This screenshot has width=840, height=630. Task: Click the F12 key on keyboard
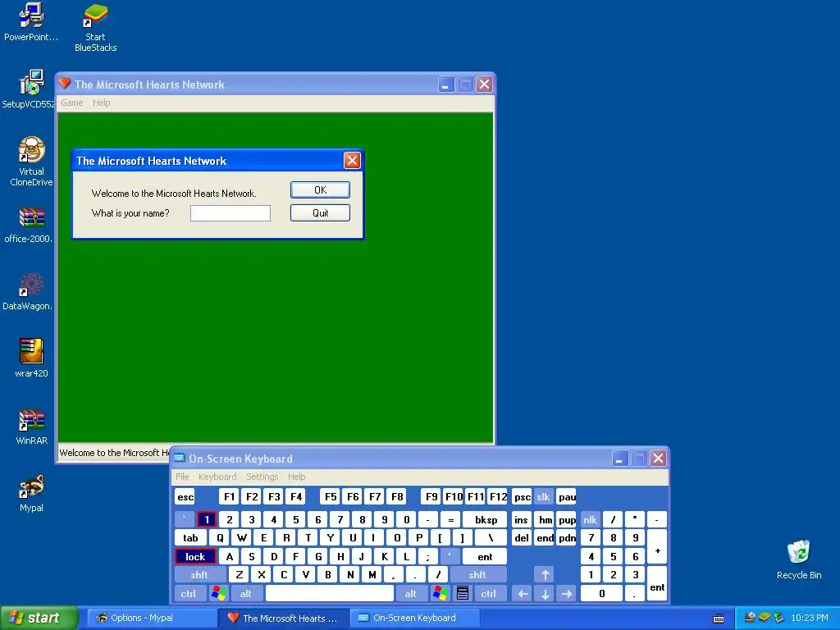tap(498, 497)
